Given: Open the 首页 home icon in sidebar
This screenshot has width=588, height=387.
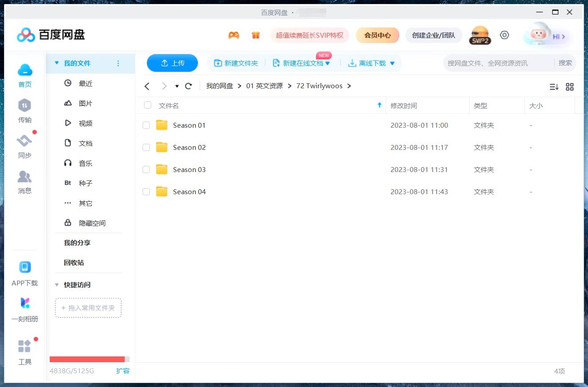Looking at the screenshot, I should click(24, 70).
